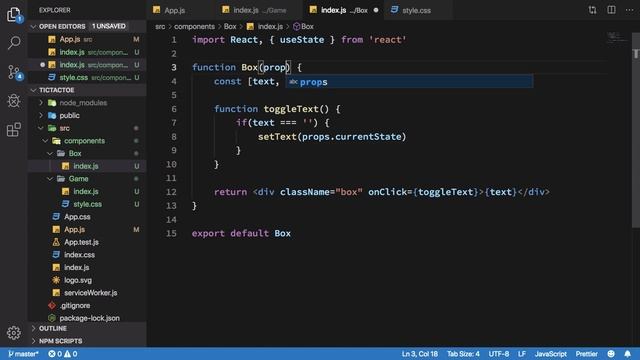Open App.js in the src tree
The width and height of the screenshot is (640, 360).
coord(87,229)
